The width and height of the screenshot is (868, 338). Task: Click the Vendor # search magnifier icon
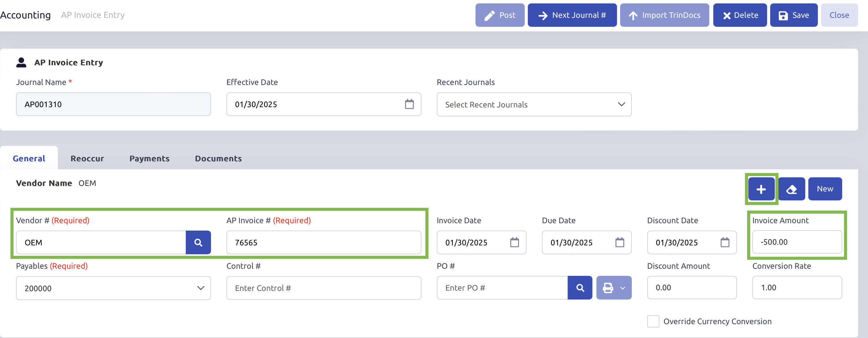(198, 242)
